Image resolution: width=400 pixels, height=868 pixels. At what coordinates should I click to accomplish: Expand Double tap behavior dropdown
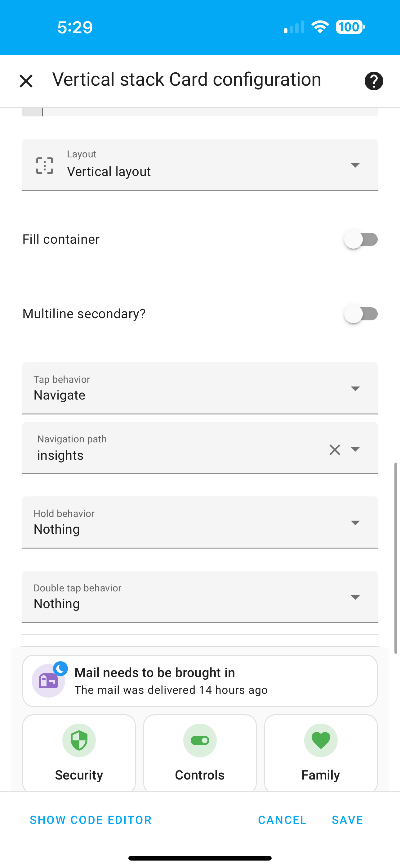pyautogui.click(x=200, y=597)
